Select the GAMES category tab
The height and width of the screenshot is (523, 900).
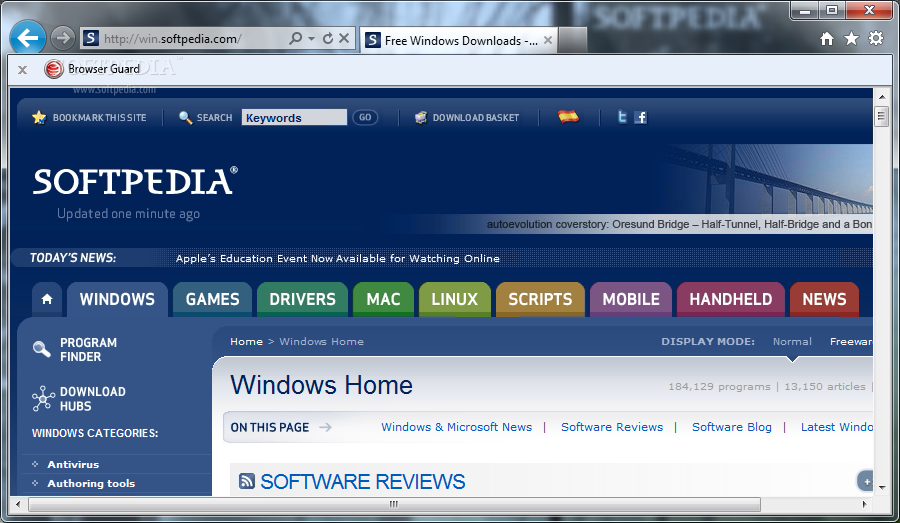point(212,299)
